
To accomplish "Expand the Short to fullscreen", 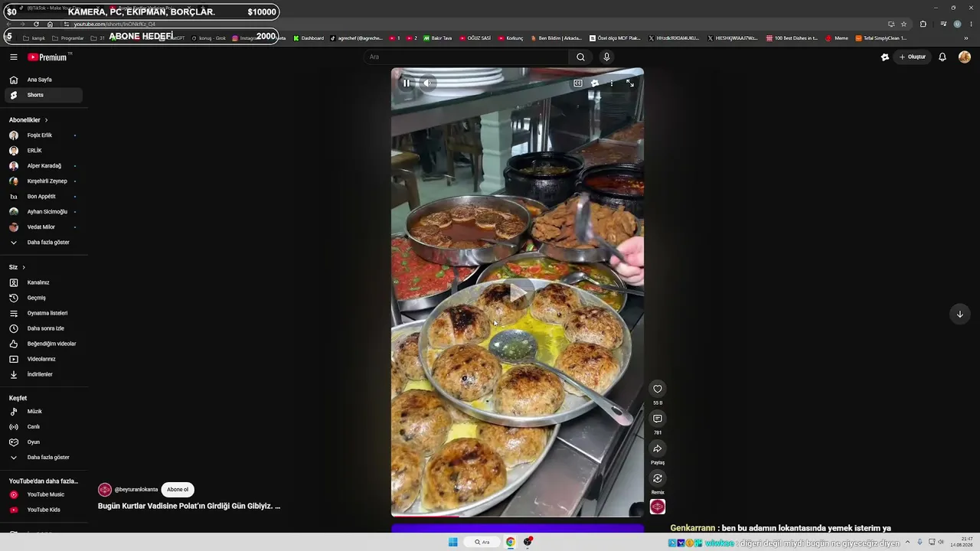I will tap(630, 83).
